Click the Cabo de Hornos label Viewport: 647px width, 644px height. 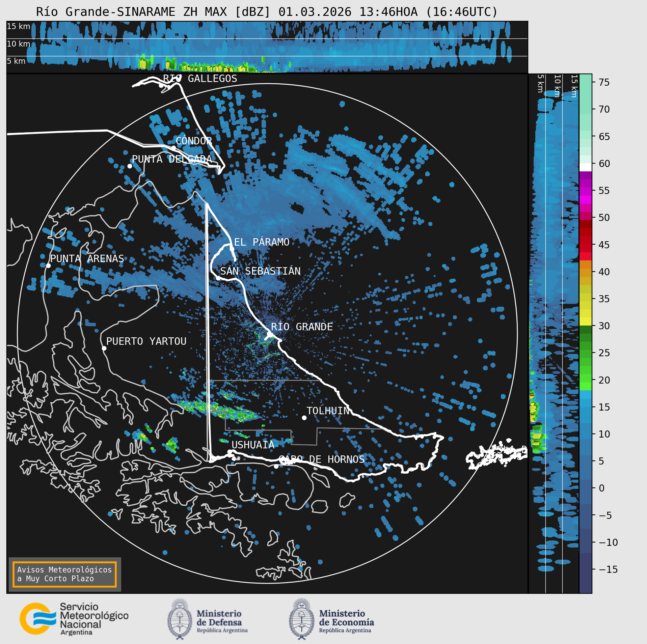[322, 459]
